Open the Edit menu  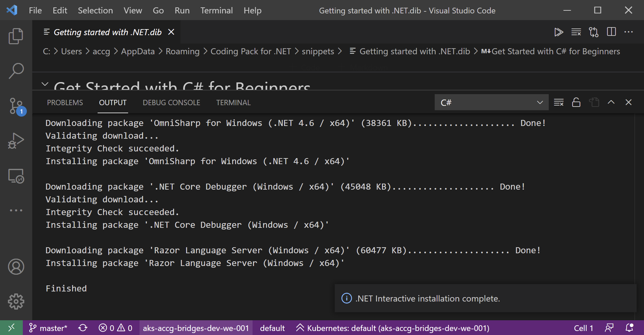pyautogui.click(x=60, y=10)
